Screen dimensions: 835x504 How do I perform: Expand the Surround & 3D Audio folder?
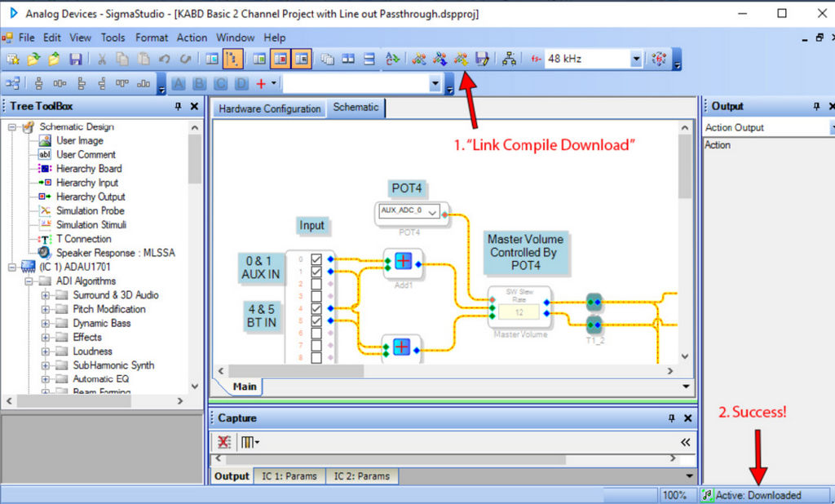pyautogui.click(x=46, y=295)
